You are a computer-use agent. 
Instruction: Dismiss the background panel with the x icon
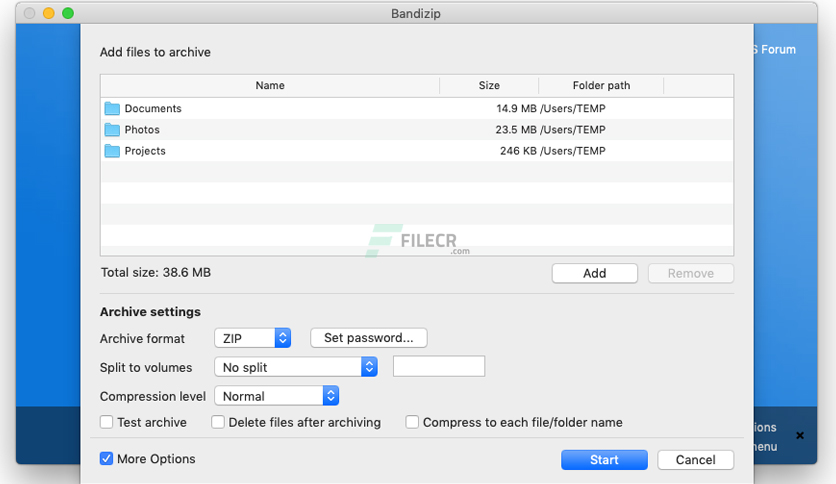[x=800, y=435]
